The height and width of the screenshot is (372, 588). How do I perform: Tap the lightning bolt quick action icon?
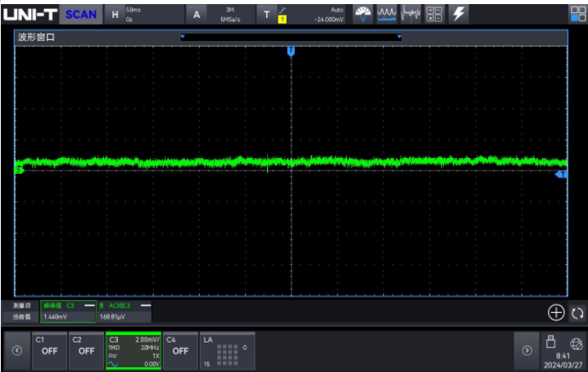(x=459, y=14)
